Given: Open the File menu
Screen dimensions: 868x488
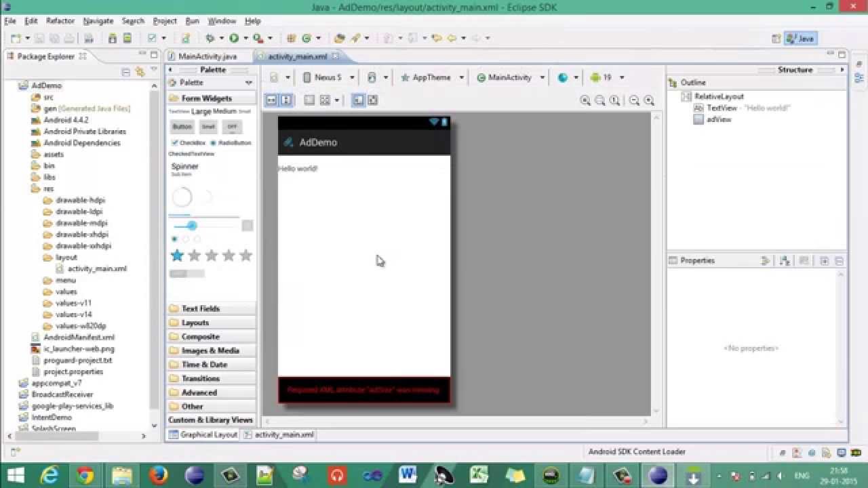Looking at the screenshot, I should point(10,21).
